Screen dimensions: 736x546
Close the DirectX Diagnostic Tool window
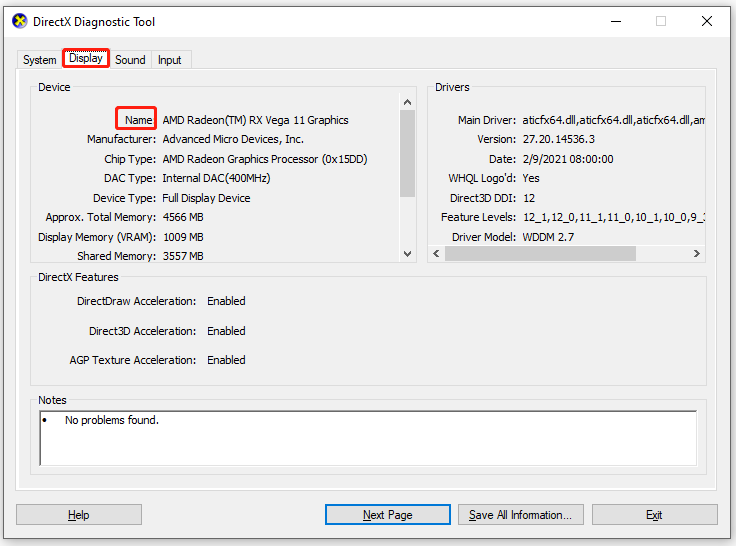click(707, 21)
